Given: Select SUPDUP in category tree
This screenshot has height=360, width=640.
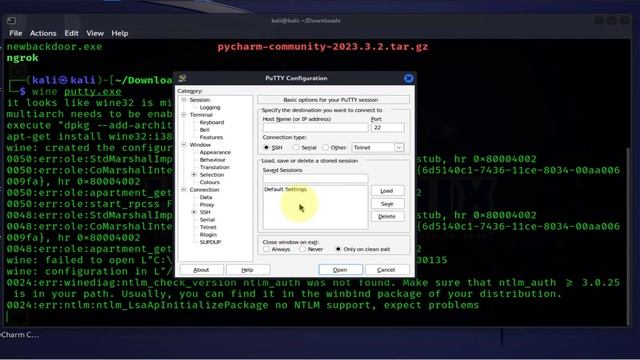Looking at the screenshot, I should [x=210, y=242].
